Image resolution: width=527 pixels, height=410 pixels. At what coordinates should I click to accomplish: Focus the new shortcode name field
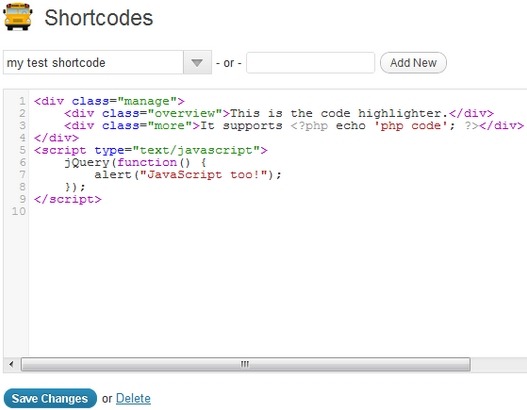point(310,63)
